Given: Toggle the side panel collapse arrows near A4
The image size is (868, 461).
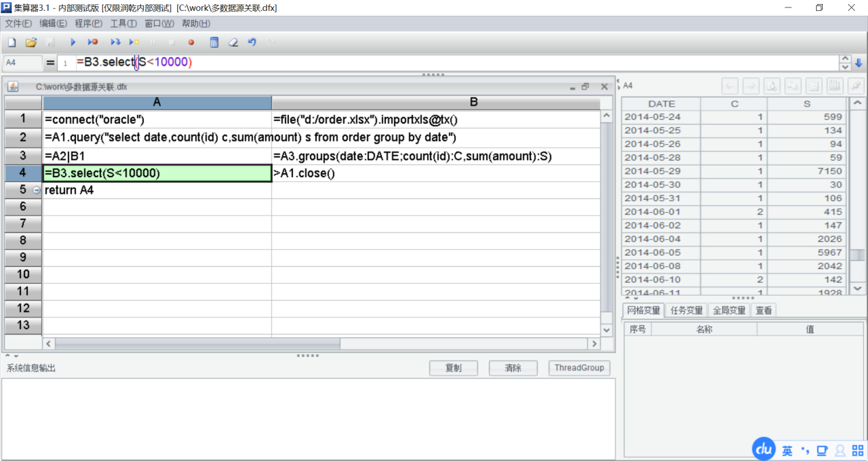Looking at the screenshot, I should pos(618,85).
